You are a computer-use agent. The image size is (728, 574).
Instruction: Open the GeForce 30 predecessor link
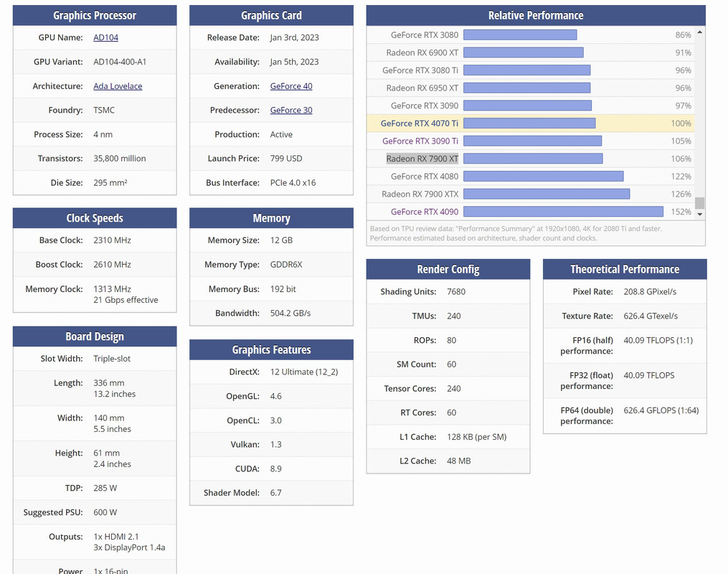(291, 110)
